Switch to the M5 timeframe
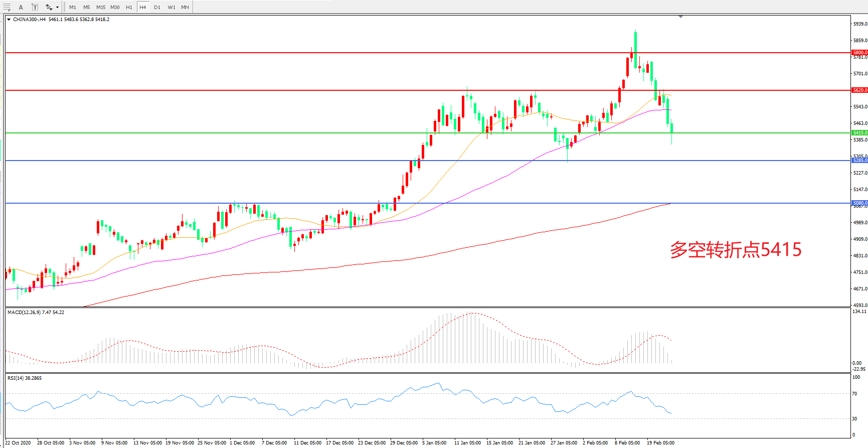Viewport: 868px width, 448px height. pyautogui.click(x=87, y=7)
